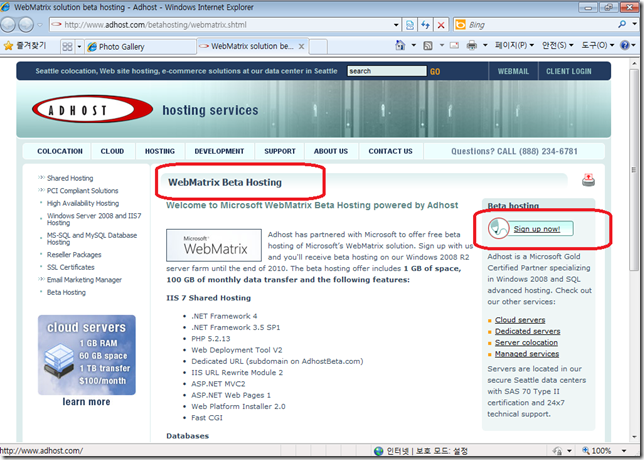Open a new blank tab
Screen dimensions: 644x460
tap(318, 46)
